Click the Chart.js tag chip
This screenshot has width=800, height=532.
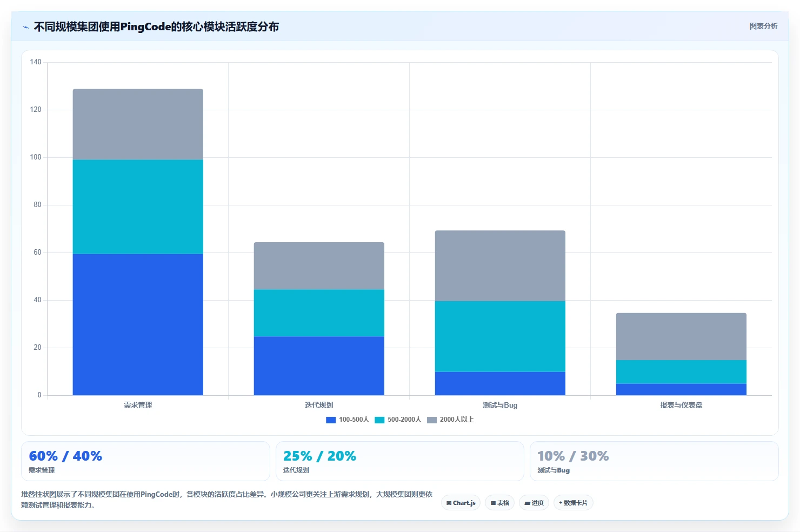pyautogui.click(x=461, y=503)
